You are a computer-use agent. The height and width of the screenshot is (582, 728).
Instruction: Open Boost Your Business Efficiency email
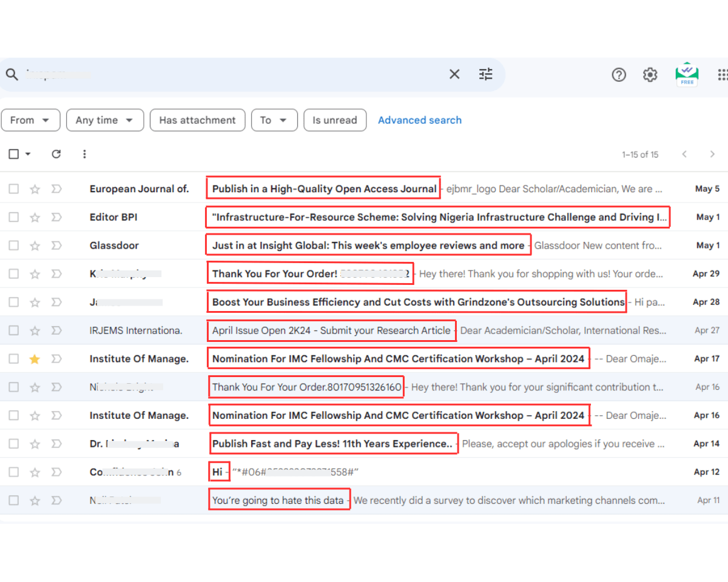419,302
